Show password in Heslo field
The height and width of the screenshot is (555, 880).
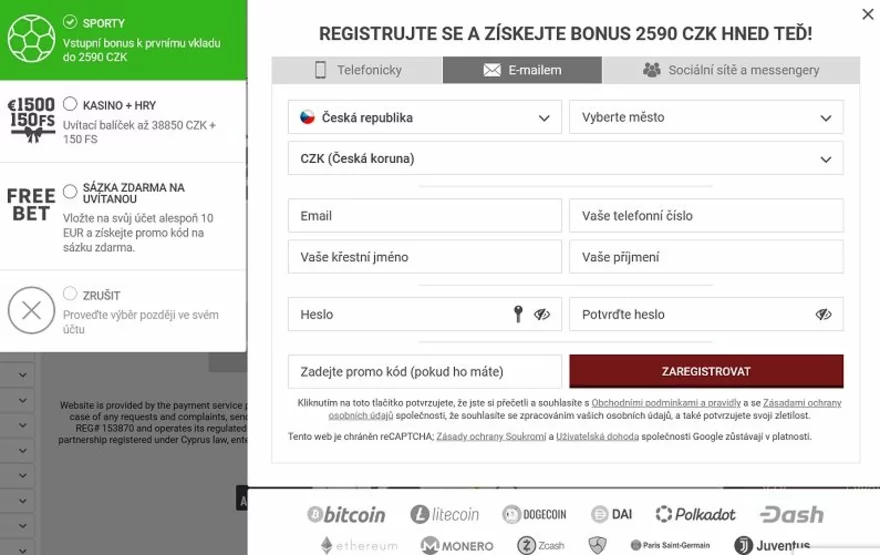542,314
